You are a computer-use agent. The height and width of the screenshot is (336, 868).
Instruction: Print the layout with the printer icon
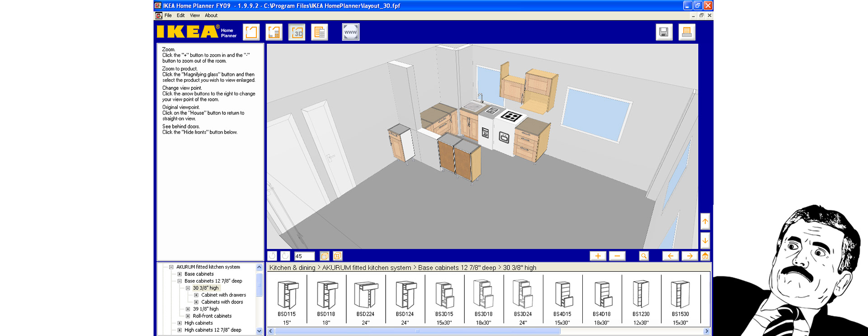click(x=687, y=32)
